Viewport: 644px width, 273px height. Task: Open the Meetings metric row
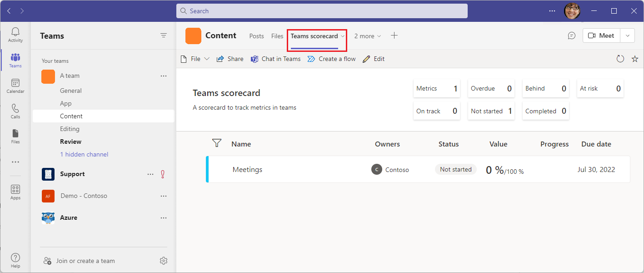(418, 169)
